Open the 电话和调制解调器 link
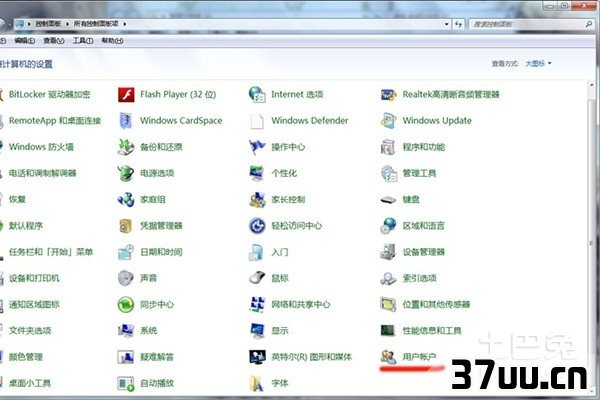The height and width of the screenshot is (400, 600). (x=42, y=173)
